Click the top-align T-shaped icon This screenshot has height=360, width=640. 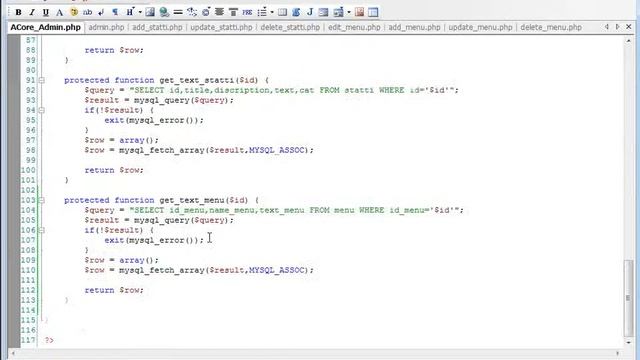(x=233, y=12)
